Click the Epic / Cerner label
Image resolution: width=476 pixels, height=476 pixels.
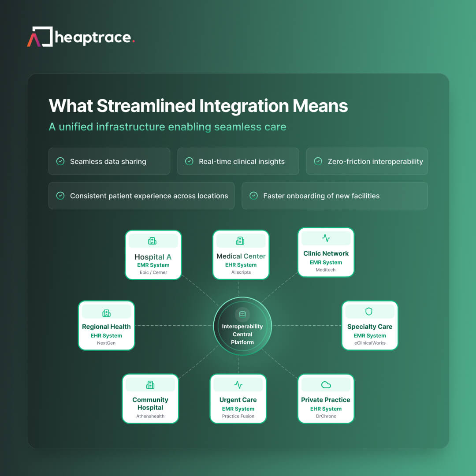[x=153, y=272]
